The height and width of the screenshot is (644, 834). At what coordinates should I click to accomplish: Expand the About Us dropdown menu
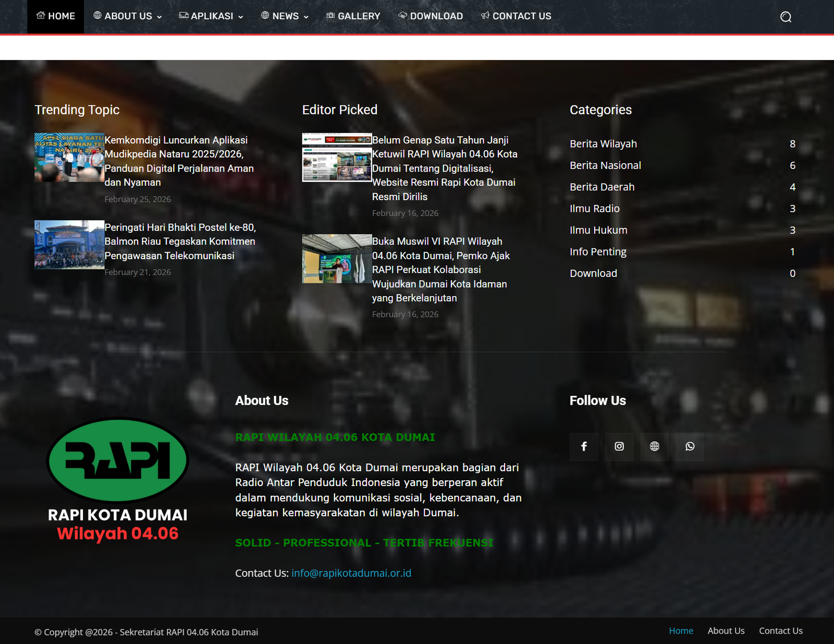[128, 16]
